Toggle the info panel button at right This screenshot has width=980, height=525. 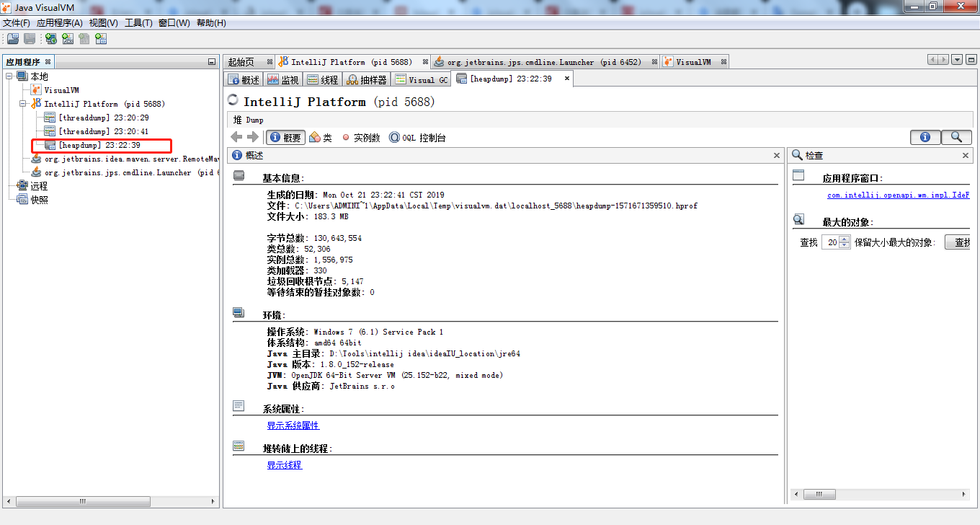pyautogui.click(x=925, y=137)
